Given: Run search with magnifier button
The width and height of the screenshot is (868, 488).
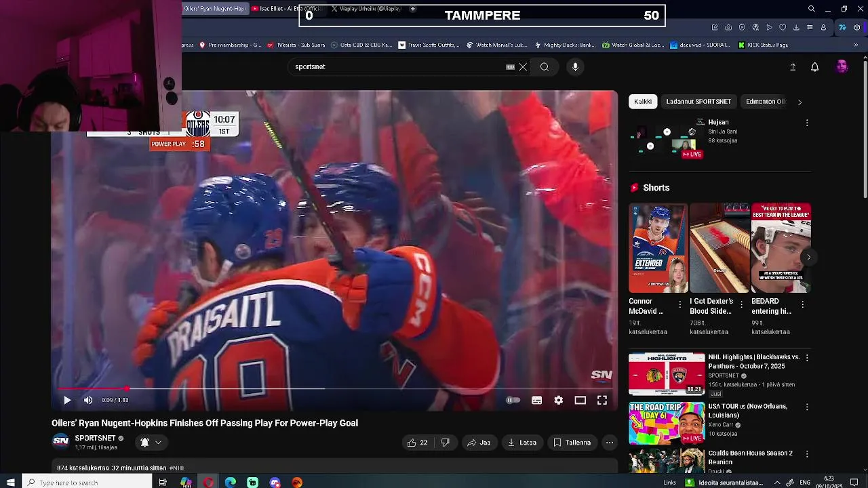Looking at the screenshot, I should [545, 67].
